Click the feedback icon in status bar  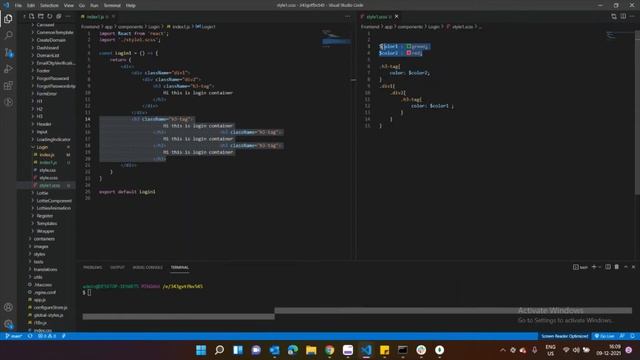(622, 336)
